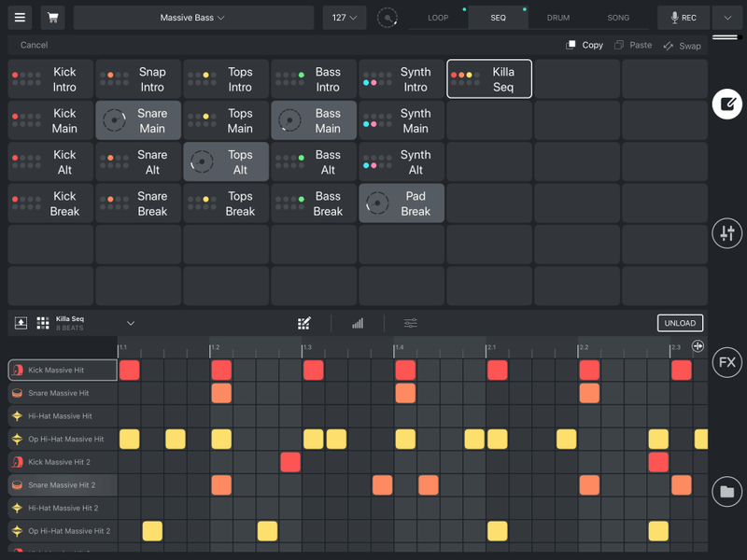Image resolution: width=747 pixels, height=560 pixels.
Task: Open the Massive Bass pack dropdown
Action: tap(193, 18)
